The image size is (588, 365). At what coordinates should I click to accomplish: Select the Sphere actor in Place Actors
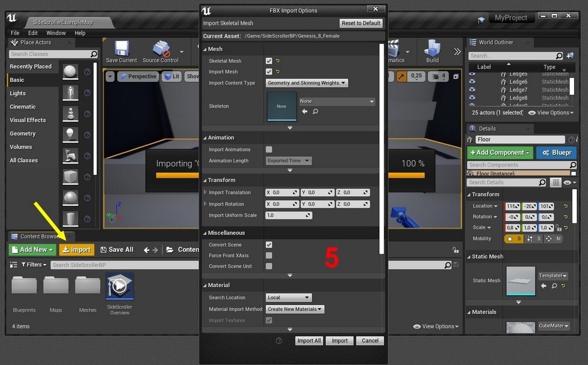point(70,72)
